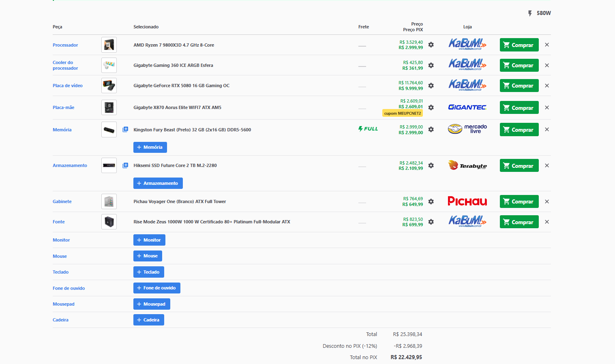Viewport: 615px width, 364px height.
Task: Click the gear icon on RTX 5080 row
Action: (431, 86)
